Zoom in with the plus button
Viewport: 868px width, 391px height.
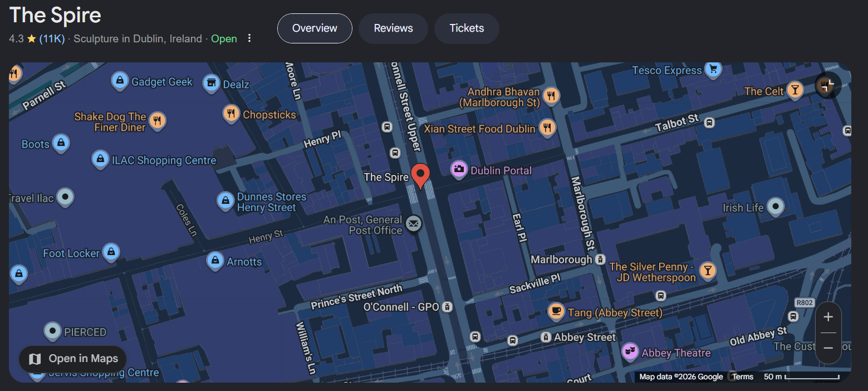click(828, 317)
